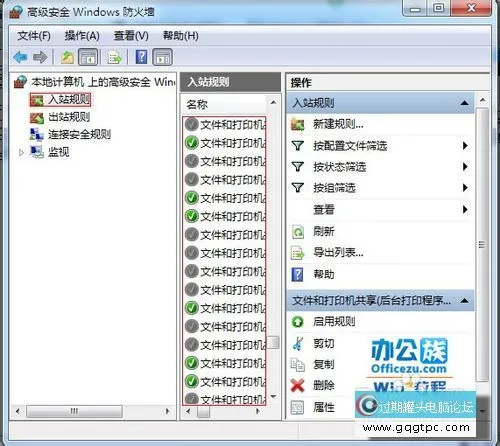Click left arrow of rules list horizontal scrollbar

pyautogui.click(x=188, y=411)
